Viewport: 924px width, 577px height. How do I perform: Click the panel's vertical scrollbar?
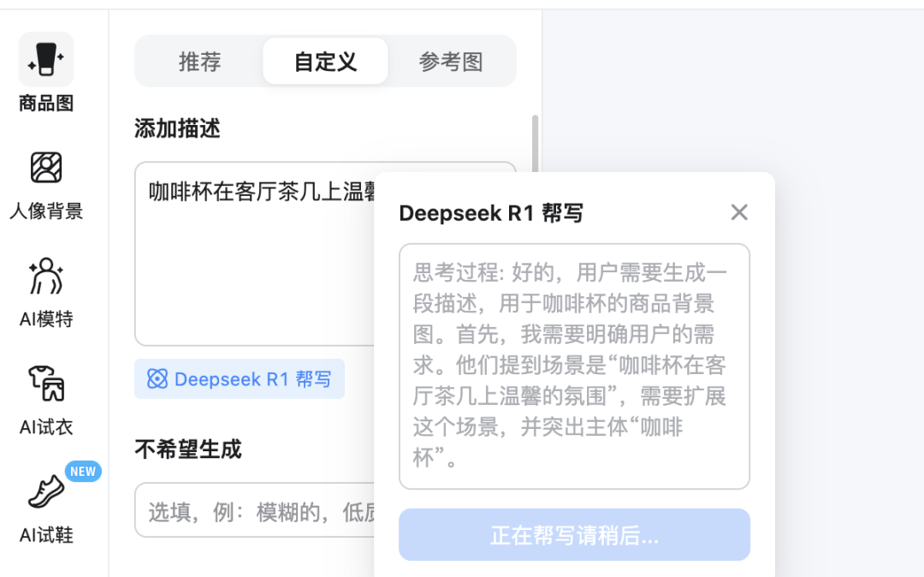click(x=535, y=144)
